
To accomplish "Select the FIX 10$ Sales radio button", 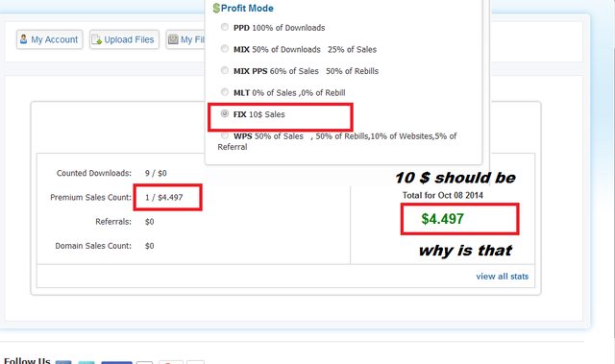I will click(225, 113).
